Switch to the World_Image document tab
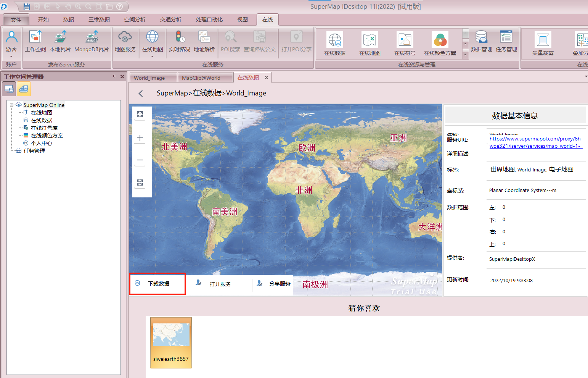Screen dimensions: 588x378 point(153,78)
